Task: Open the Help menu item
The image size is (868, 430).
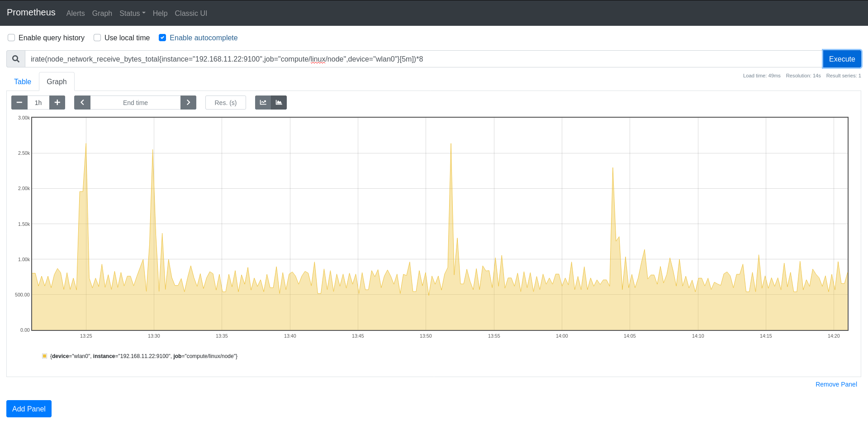Action: 160,14
